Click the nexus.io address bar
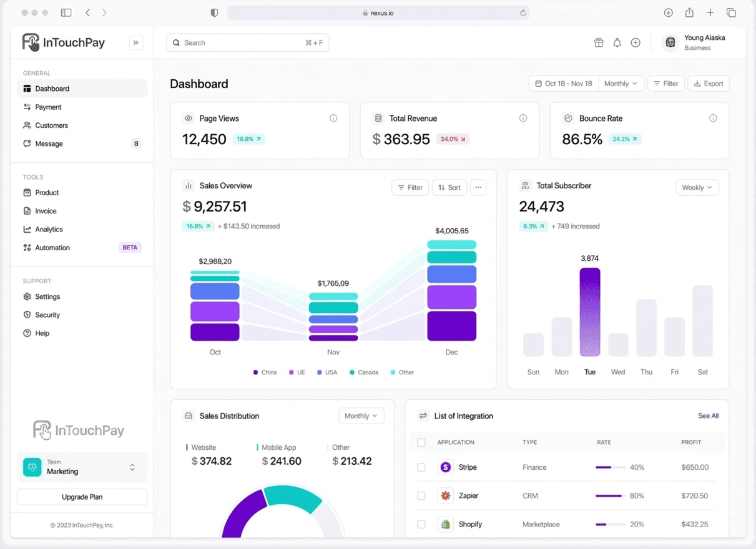 coord(378,12)
